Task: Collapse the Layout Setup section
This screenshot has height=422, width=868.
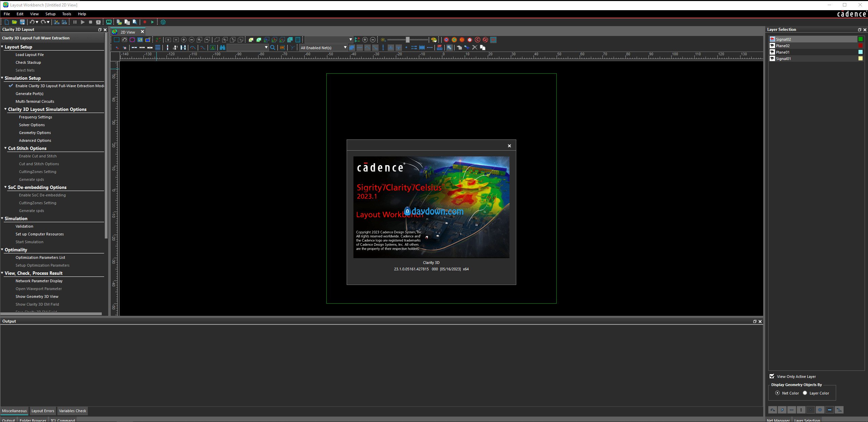Action: coord(2,46)
